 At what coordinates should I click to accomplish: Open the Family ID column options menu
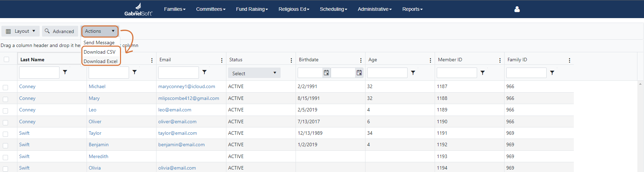click(x=570, y=60)
